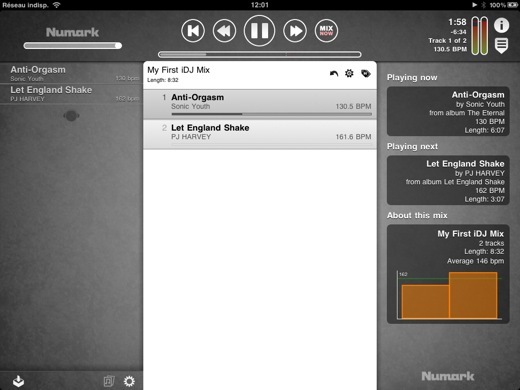Open the music library icon

pos(109,381)
